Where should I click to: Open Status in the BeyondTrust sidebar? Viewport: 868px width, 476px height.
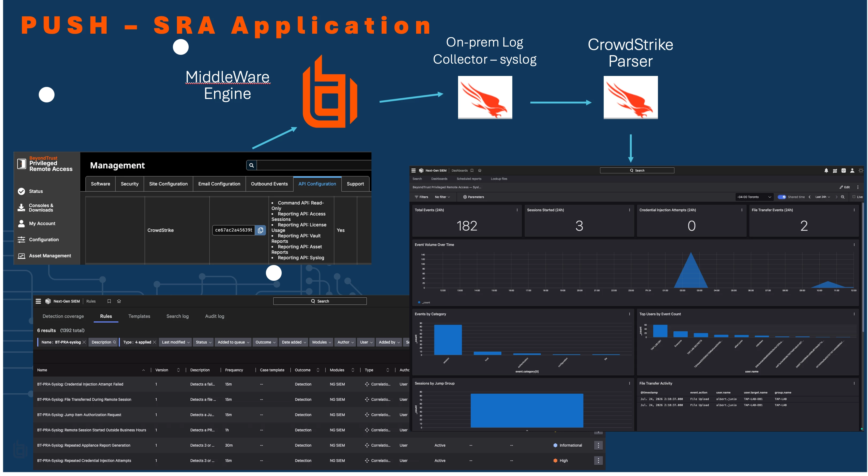pyautogui.click(x=30, y=191)
